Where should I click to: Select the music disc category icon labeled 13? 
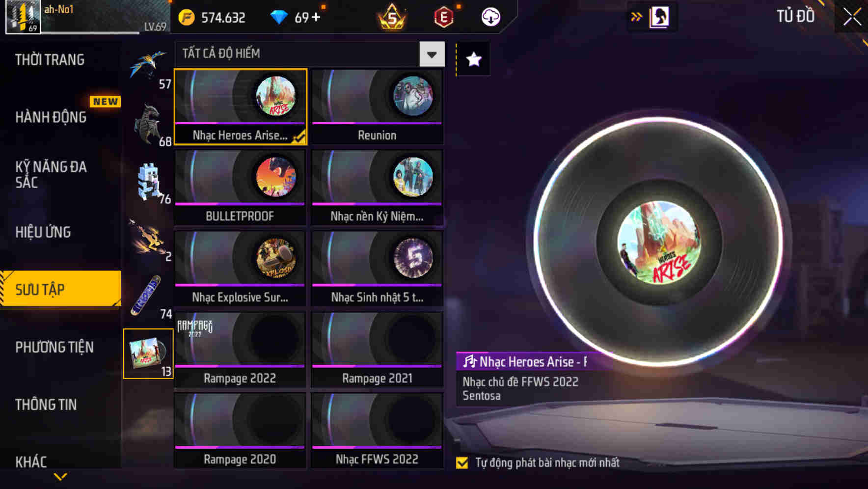tap(148, 353)
